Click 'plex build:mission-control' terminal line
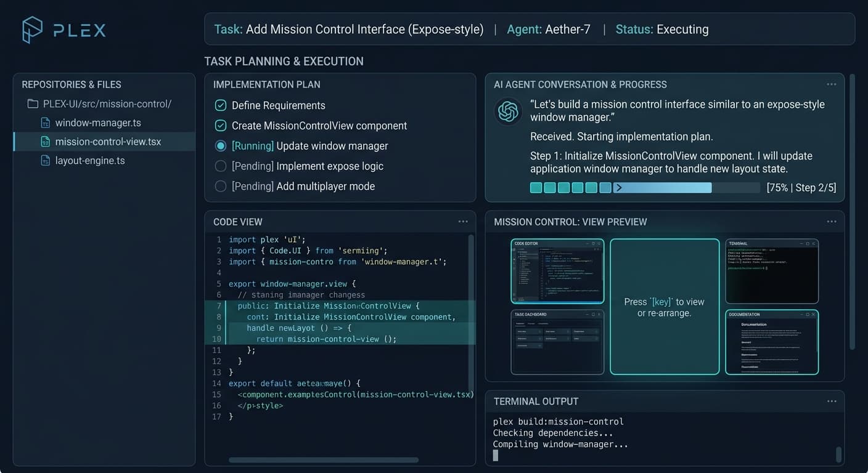Viewport: 868px width, 473px height. pos(559,422)
